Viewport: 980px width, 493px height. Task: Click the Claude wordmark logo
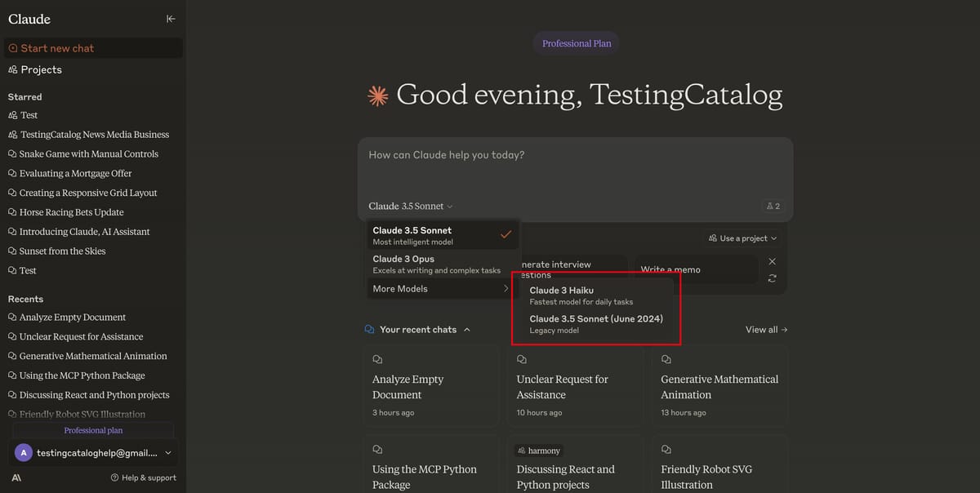point(29,18)
